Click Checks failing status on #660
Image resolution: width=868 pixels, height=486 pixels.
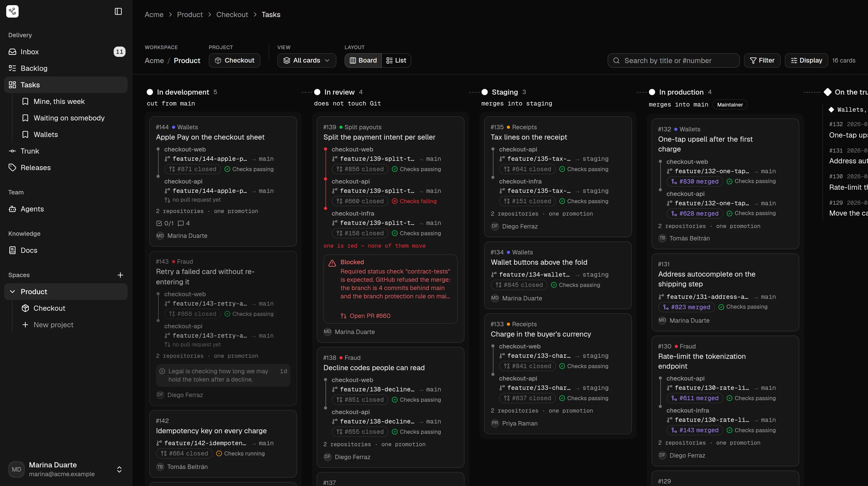[414, 201]
